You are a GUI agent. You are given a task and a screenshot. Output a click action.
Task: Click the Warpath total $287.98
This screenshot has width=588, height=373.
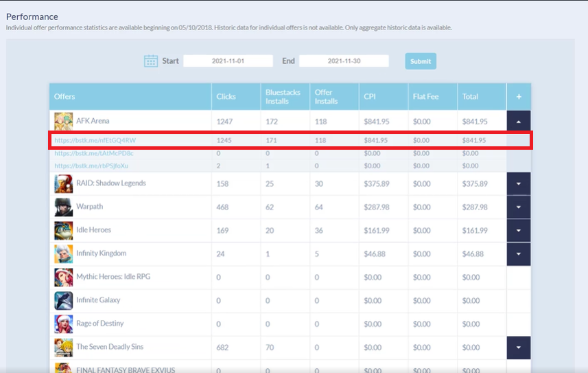pyautogui.click(x=475, y=207)
